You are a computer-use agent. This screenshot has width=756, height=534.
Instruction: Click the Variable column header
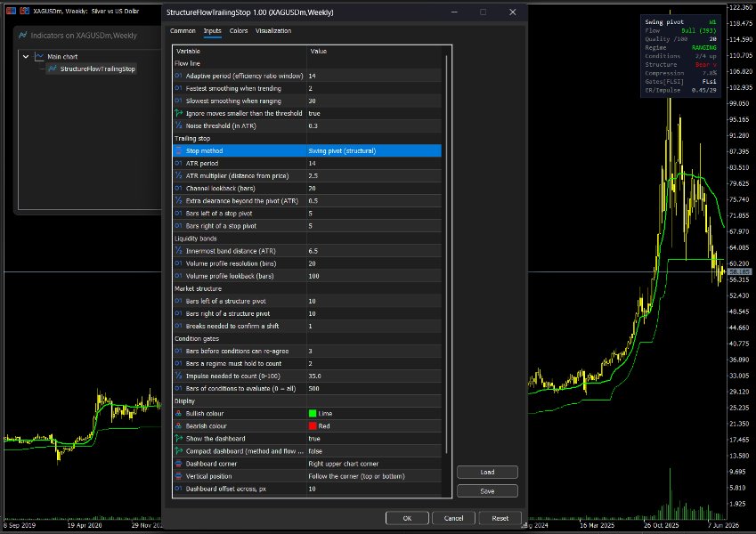click(240, 51)
